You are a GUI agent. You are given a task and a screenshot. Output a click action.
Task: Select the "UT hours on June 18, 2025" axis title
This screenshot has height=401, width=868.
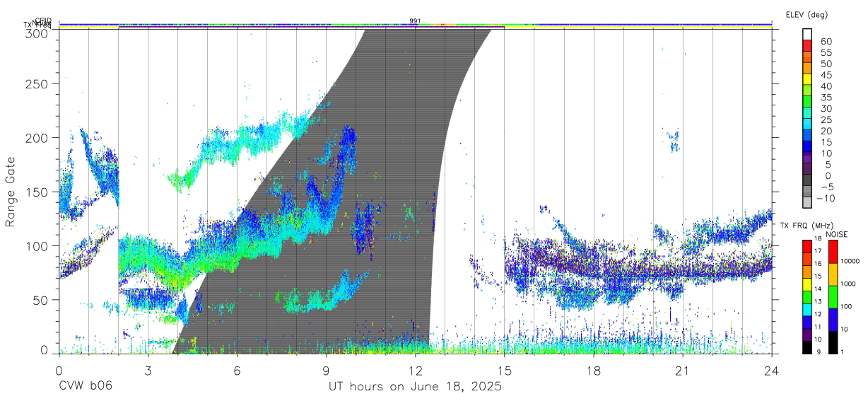click(415, 387)
